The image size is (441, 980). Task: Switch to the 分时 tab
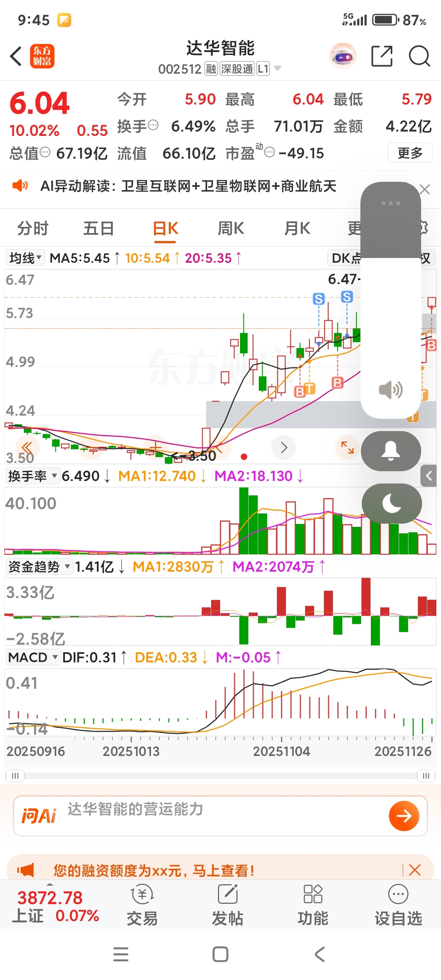[33, 229]
